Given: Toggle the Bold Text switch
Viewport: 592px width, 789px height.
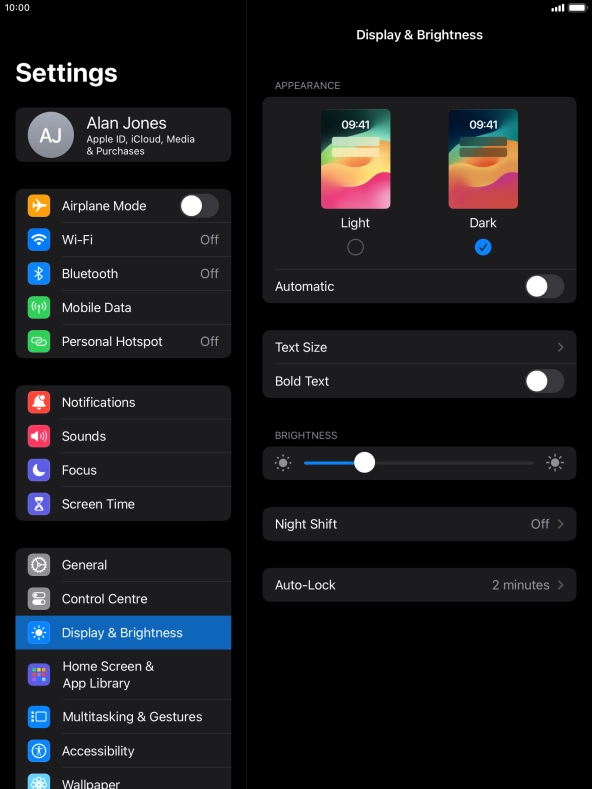Looking at the screenshot, I should 545,381.
